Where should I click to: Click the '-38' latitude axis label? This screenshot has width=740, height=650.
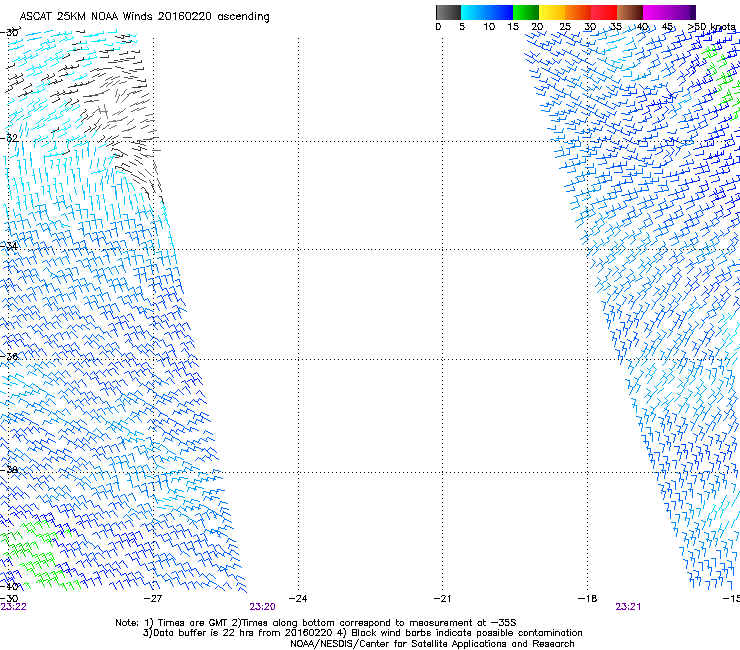[9, 470]
